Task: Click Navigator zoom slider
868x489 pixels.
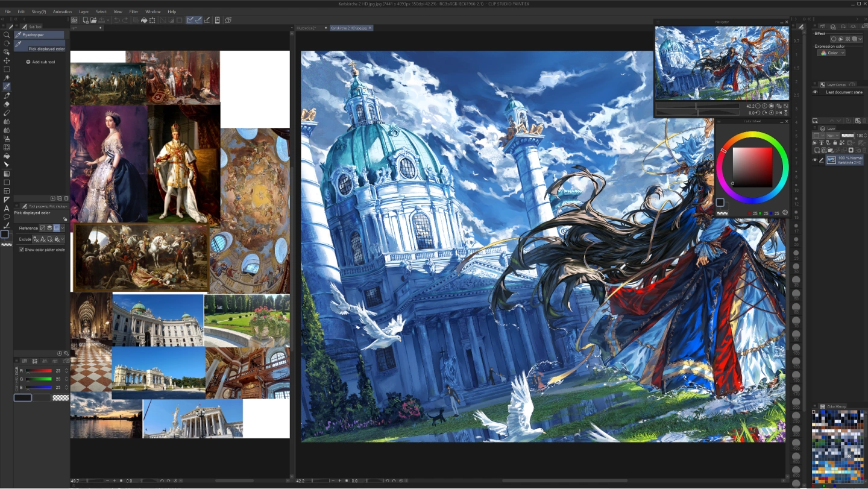Action: pyautogui.click(x=697, y=106)
